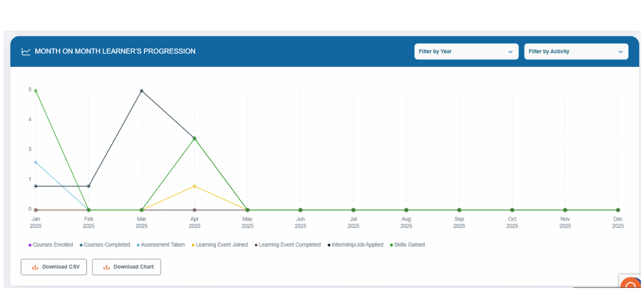Click the line chart icon beside the title

coord(26,51)
